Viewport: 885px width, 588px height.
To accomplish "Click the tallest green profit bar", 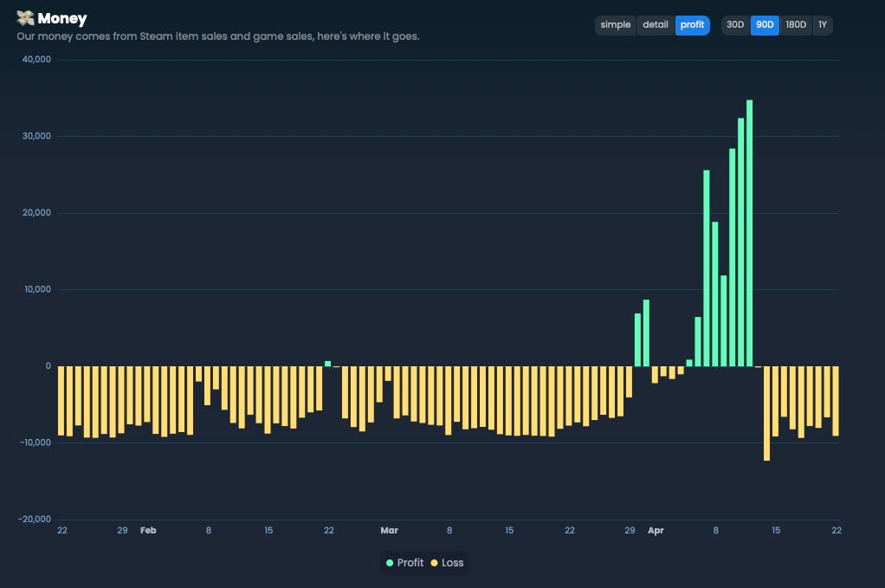I will click(x=749, y=234).
